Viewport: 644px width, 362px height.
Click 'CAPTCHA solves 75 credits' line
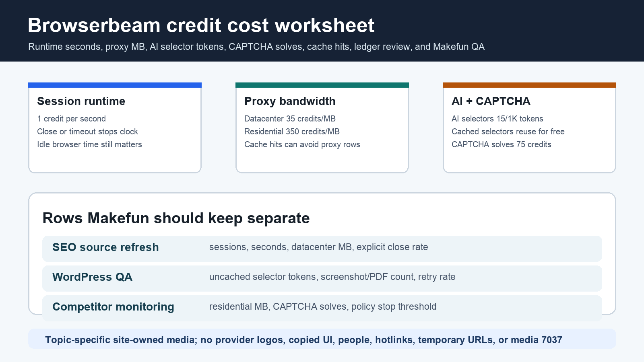(502, 144)
